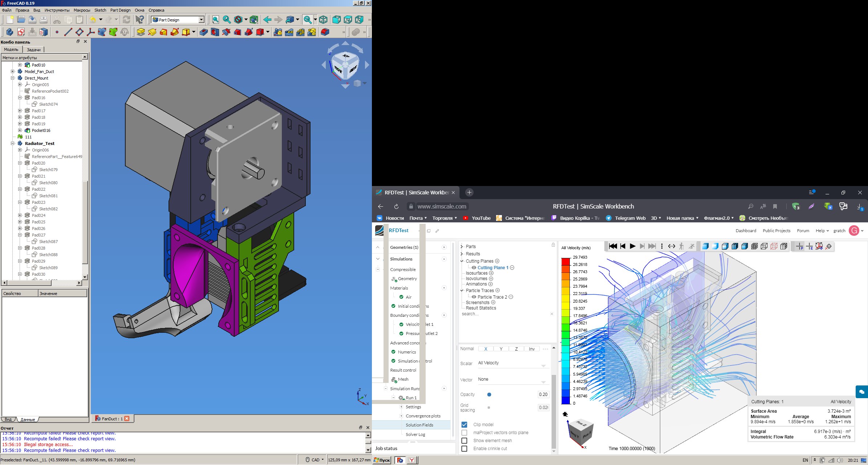Set cutting plane normal to Z
Image resolution: width=868 pixels, height=465 pixels.
tap(516, 349)
